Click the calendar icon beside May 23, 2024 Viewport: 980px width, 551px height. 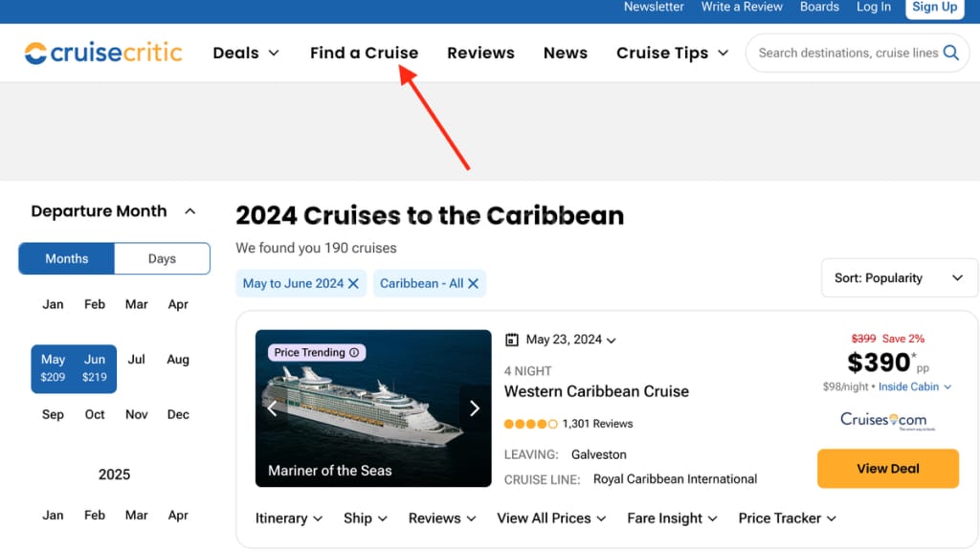512,340
